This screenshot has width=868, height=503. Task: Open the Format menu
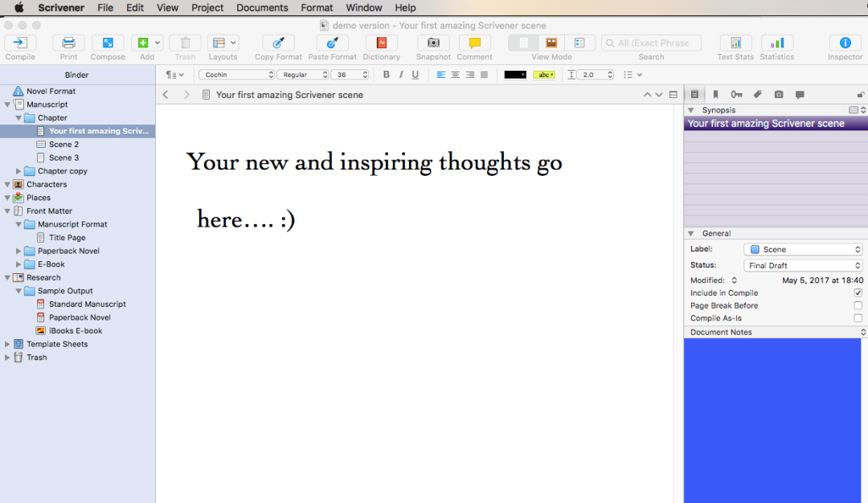tap(317, 8)
